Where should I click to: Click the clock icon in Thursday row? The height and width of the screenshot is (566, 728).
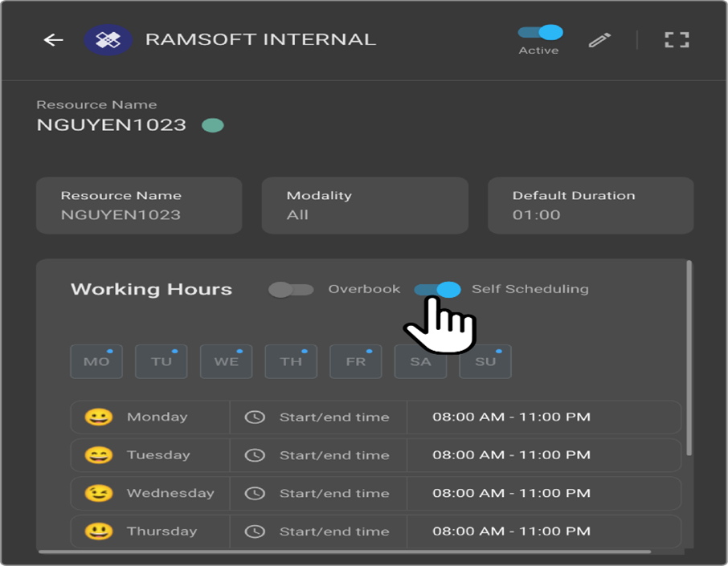255,531
